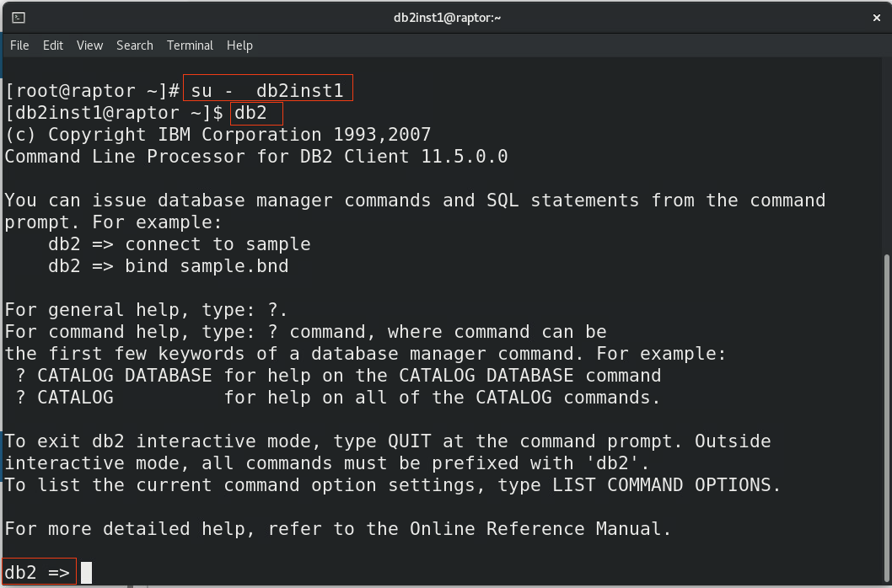Click the 'db2 =>' prompt at the bottom
The image size is (892, 588).
[x=37, y=572]
